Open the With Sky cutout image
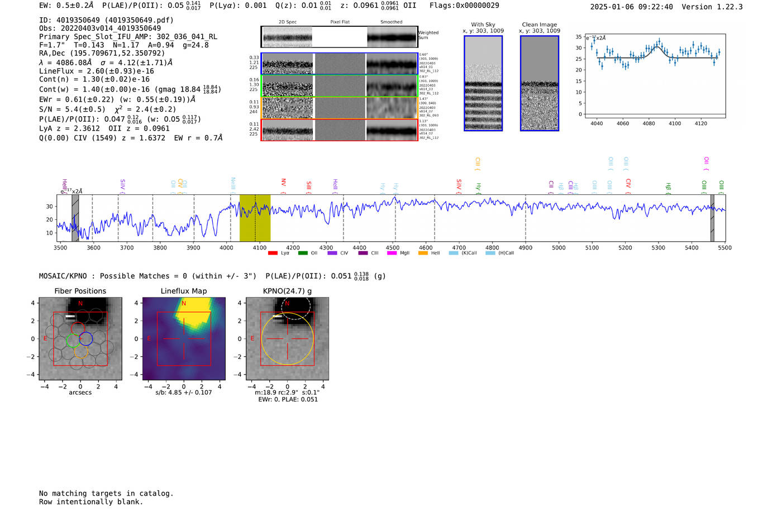Screen dimensions: 782x532 (483, 83)
